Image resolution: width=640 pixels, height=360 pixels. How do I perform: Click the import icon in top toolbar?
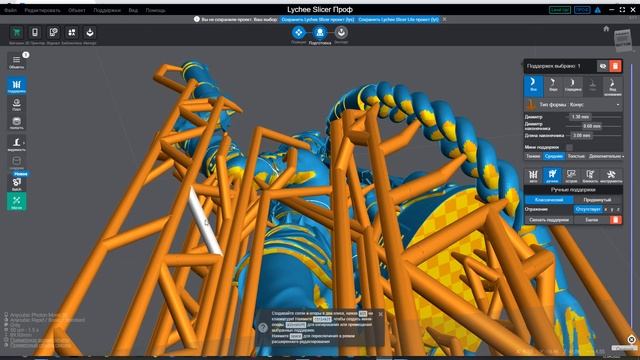(x=90, y=32)
